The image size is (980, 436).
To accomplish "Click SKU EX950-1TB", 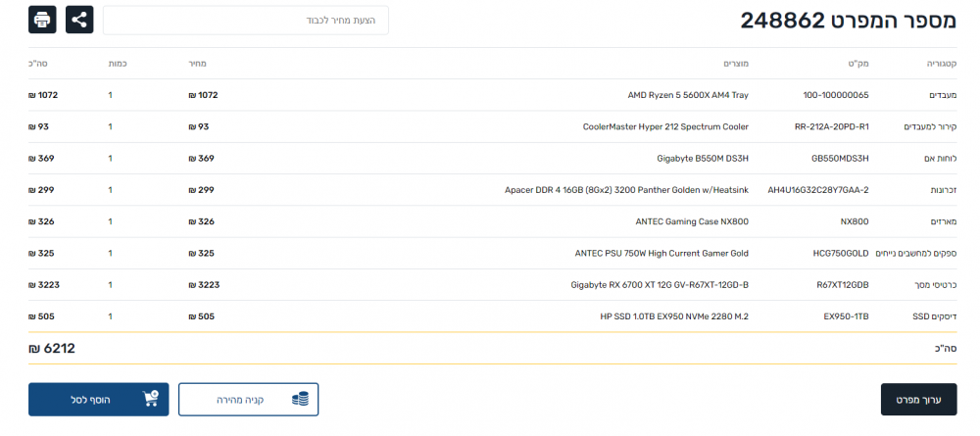I will click(847, 316).
